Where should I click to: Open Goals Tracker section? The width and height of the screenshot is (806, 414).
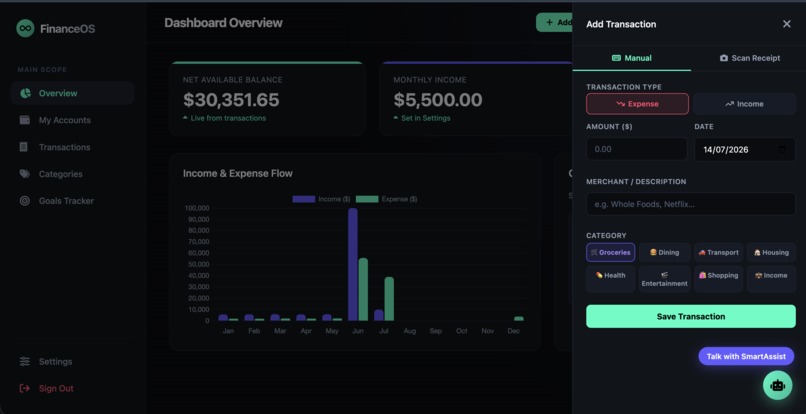click(x=72, y=201)
